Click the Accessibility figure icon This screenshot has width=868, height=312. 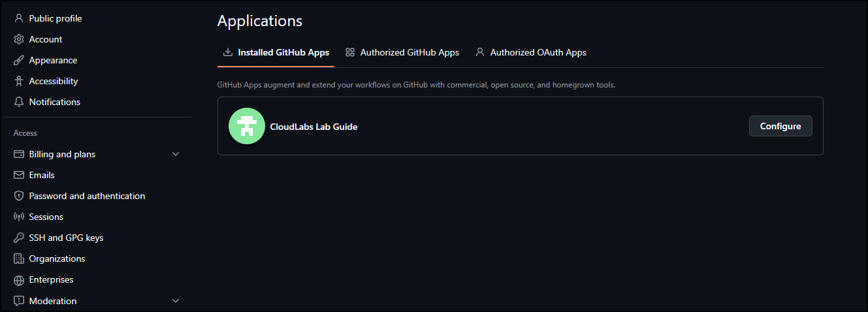click(19, 81)
